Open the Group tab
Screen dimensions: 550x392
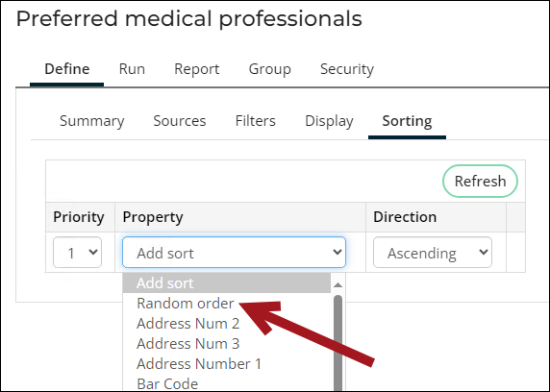tap(270, 69)
